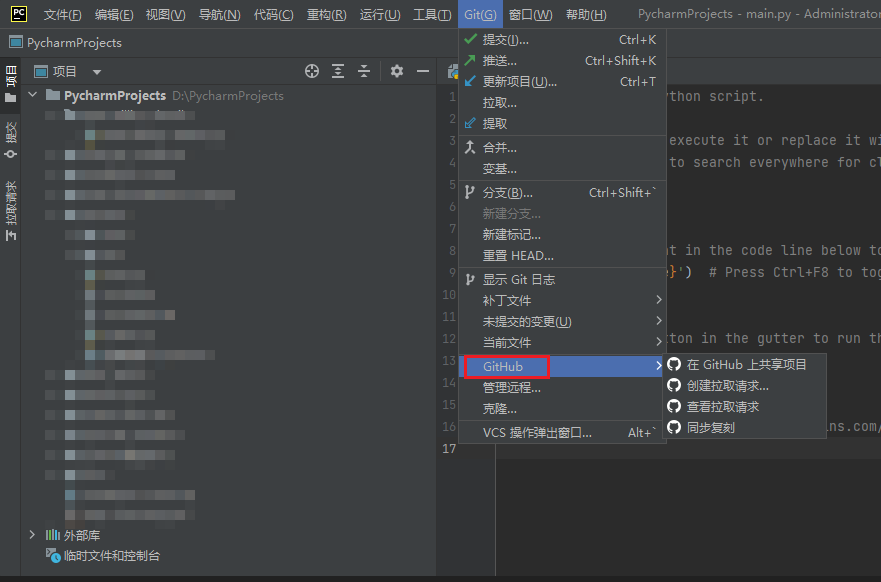Choose 克隆... from the Git menu
Screen dimensions: 881x582
click(x=562, y=409)
